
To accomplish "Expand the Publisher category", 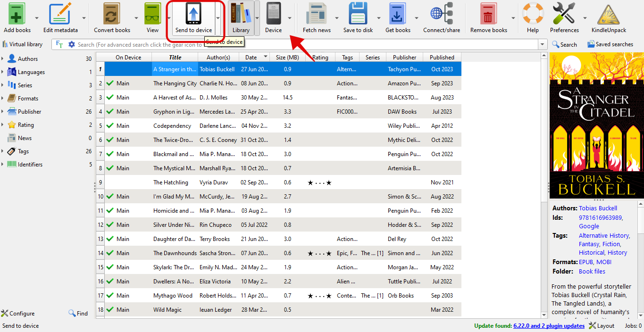I will coord(2,112).
